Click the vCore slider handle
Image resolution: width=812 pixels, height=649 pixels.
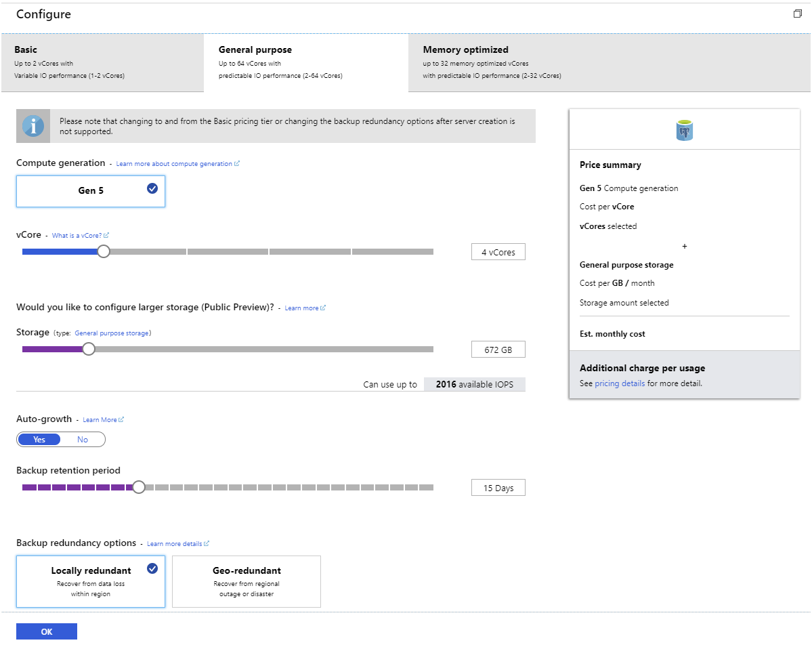103,251
